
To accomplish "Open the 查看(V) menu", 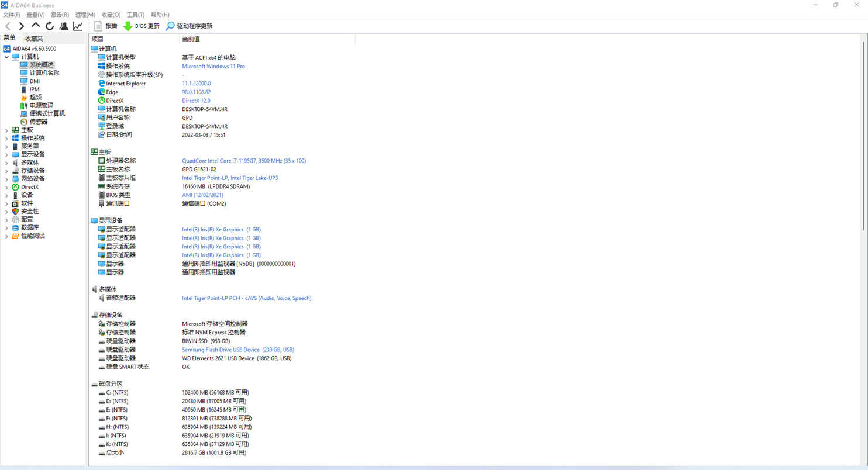I will [36, 15].
